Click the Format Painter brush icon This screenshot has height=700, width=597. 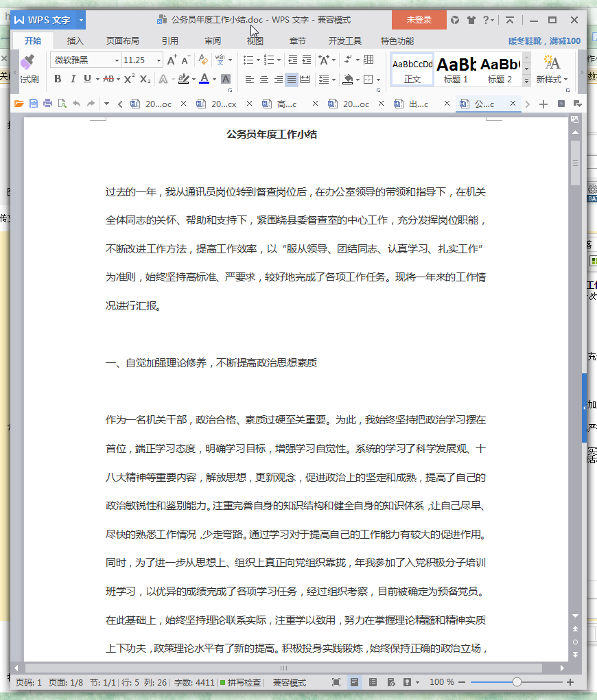click(x=27, y=62)
